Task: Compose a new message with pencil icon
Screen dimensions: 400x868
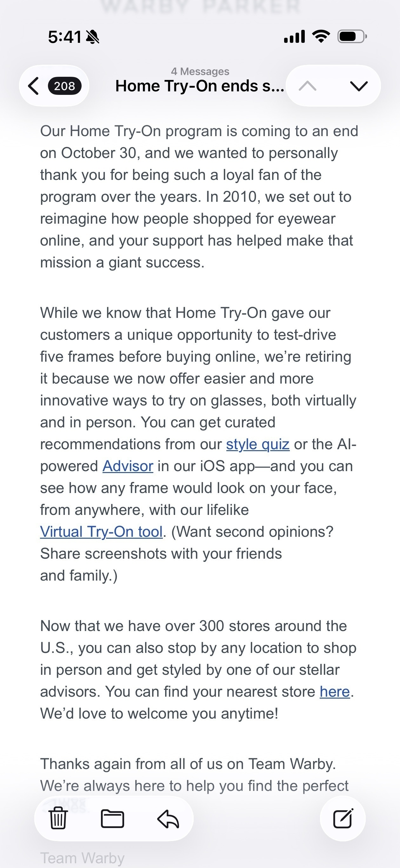Action: pos(343,818)
